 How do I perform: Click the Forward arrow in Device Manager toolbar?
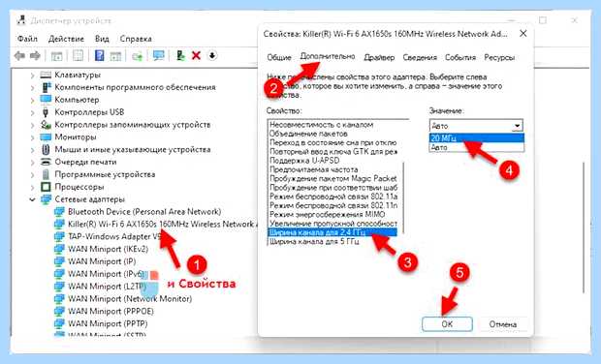click(x=35, y=56)
